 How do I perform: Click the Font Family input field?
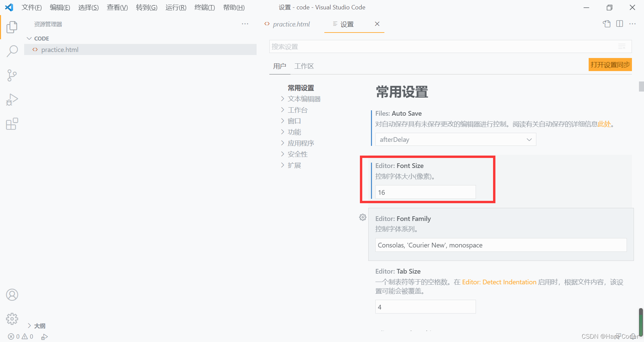point(501,245)
